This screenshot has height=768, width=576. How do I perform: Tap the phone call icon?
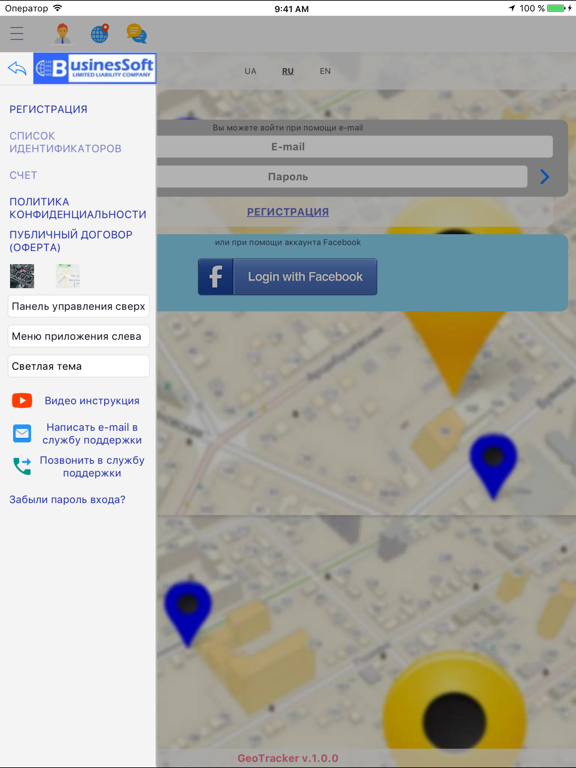coord(22,466)
